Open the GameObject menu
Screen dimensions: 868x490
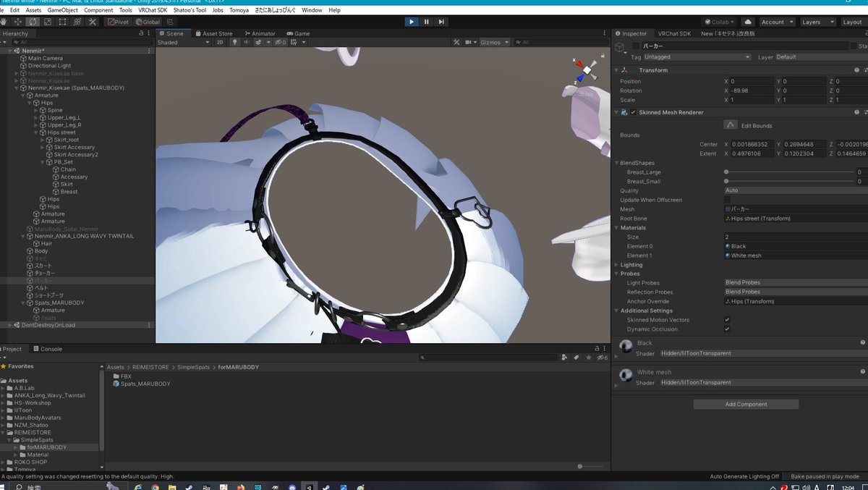(63, 10)
